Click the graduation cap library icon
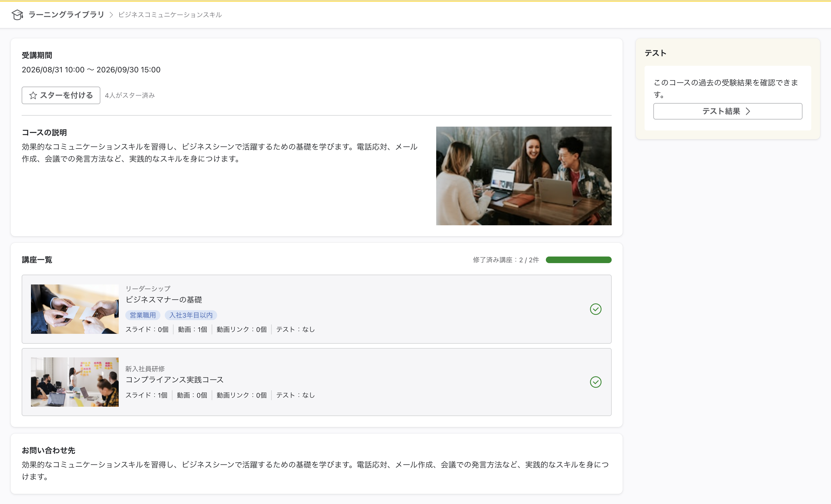 point(17,15)
